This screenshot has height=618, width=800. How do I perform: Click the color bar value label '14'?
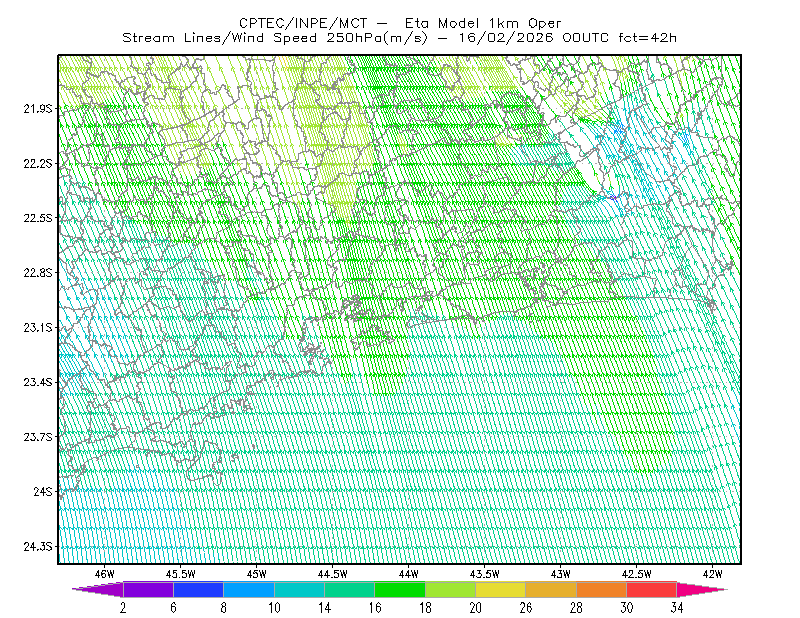coord(324,608)
